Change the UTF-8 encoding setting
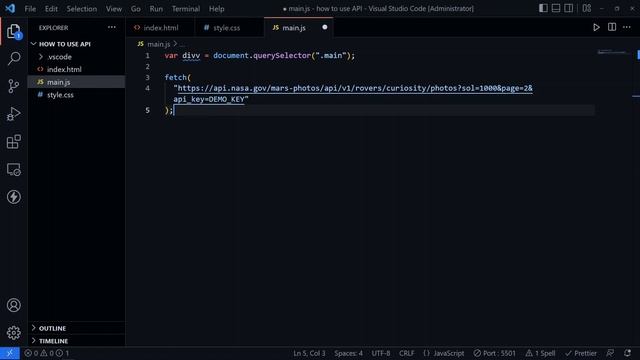 381,353
